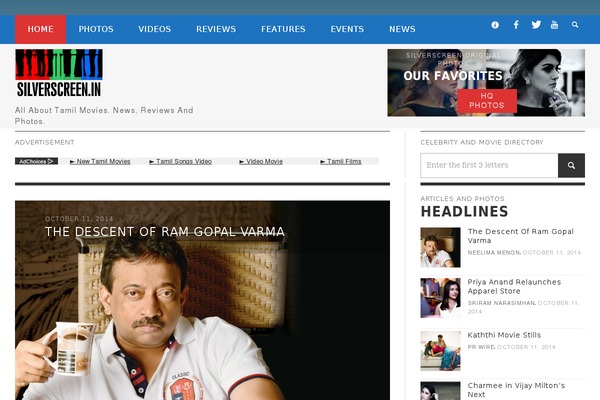The width and height of the screenshot is (600, 400).
Task: Open the Photos menu item
Action: point(96,29)
